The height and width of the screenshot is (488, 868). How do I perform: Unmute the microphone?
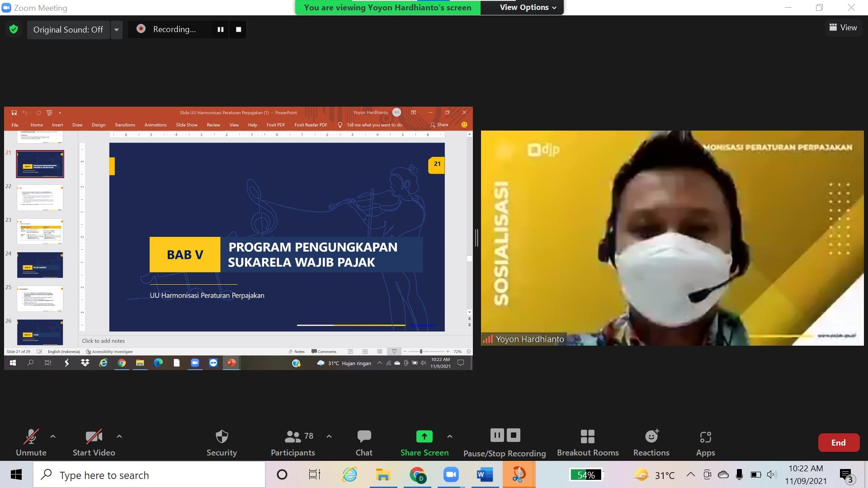click(31, 436)
